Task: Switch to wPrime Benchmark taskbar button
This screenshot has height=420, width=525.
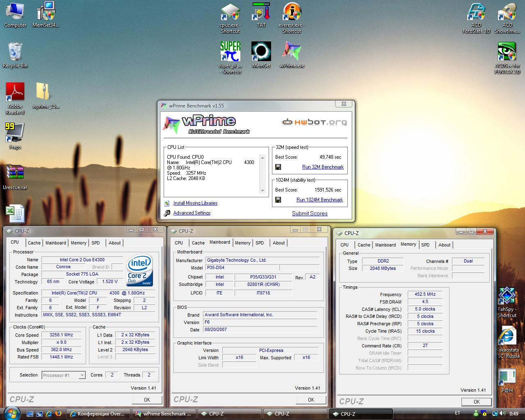Action: click(x=164, y=414)
